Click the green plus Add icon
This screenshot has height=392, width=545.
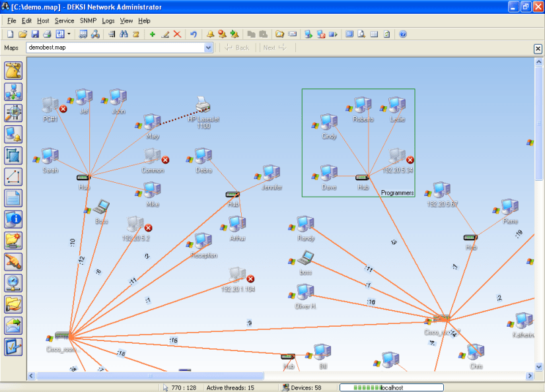(153, 34)
